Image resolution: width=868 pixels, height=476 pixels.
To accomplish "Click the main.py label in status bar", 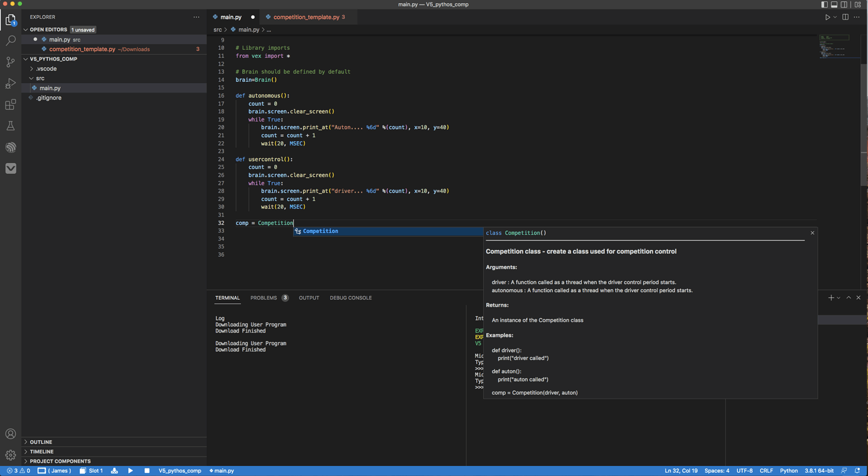I will [x=222, y=471].
